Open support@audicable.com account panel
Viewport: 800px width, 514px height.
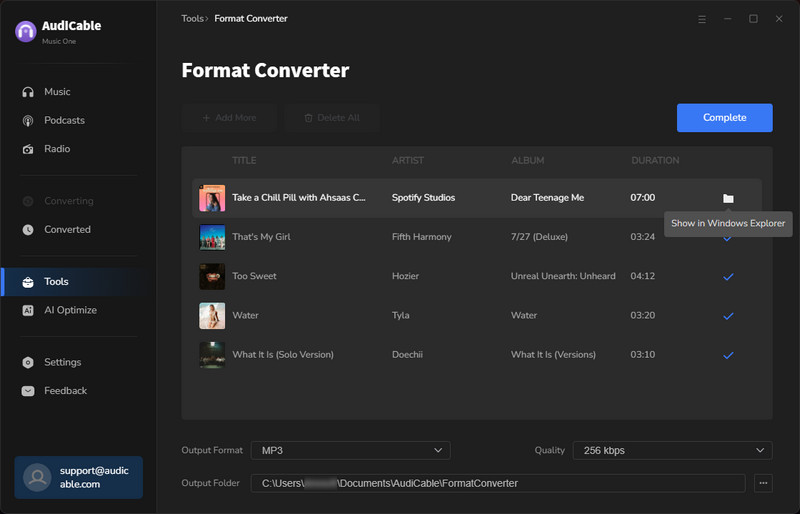(79, 477)
